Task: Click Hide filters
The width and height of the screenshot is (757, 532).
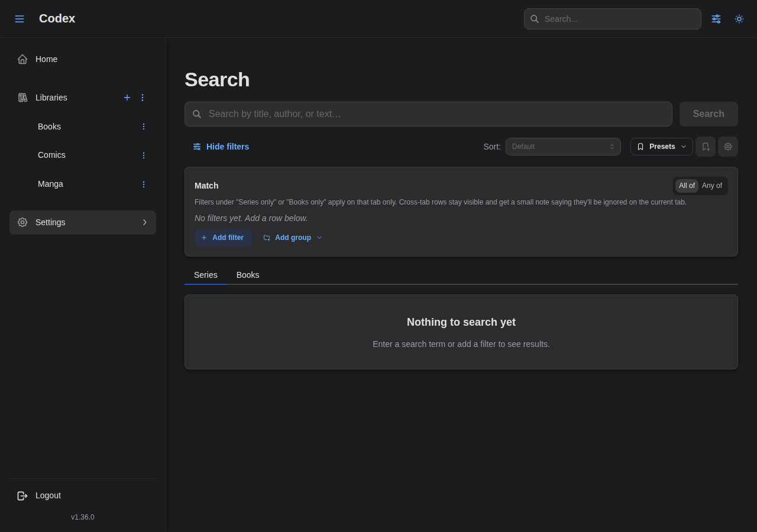Action: 221,147
